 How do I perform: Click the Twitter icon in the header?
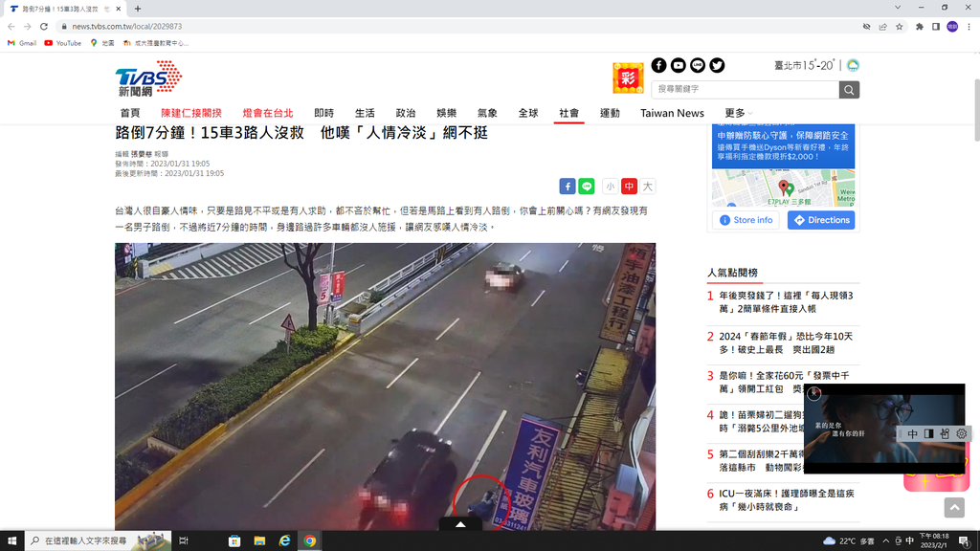coord(717,65)
